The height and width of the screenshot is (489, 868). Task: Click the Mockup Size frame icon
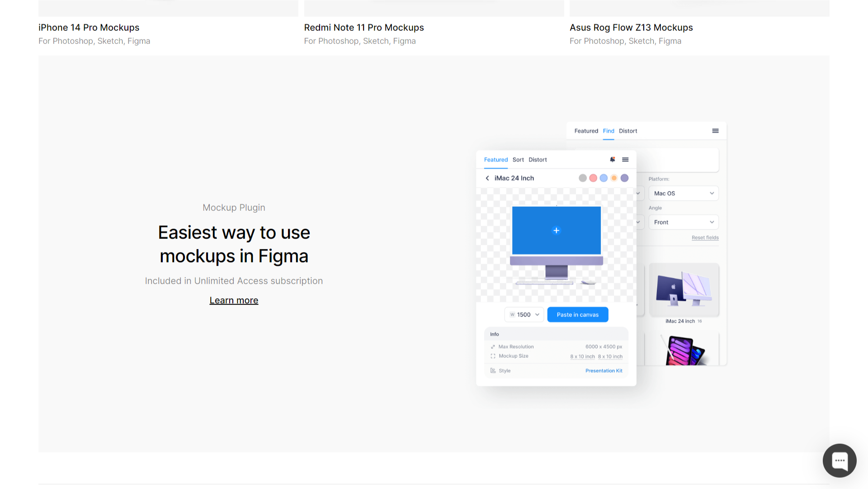pos(493,356)
